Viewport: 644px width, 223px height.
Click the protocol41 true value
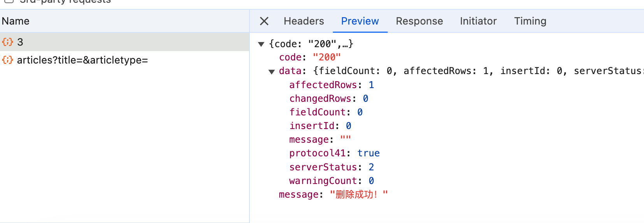point(368,153)
